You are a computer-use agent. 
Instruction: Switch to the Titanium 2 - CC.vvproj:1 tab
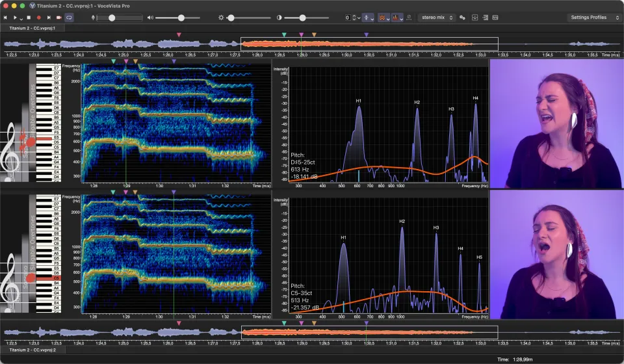32,28
